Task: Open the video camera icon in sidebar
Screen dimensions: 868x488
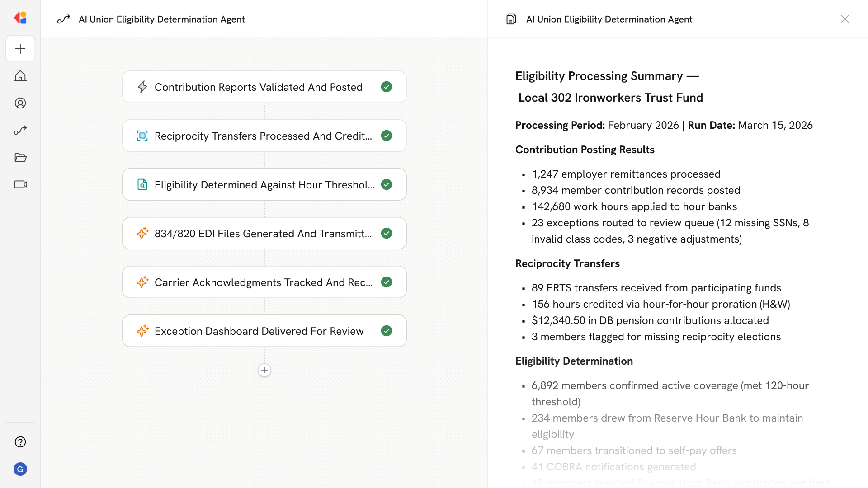Action: [20, 184]
